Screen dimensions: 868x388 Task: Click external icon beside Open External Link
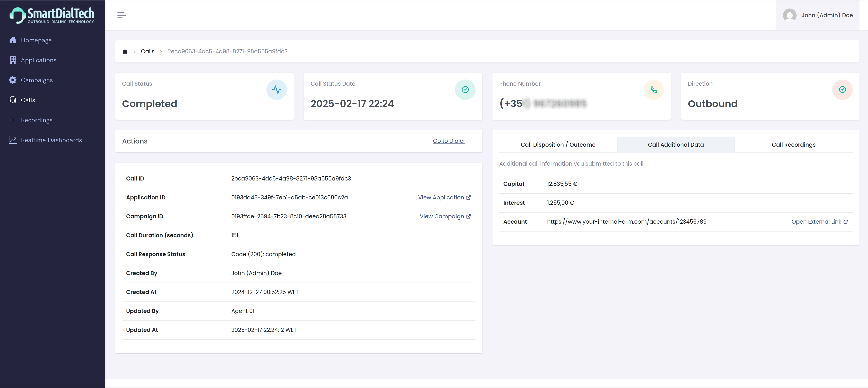point(846,222)
